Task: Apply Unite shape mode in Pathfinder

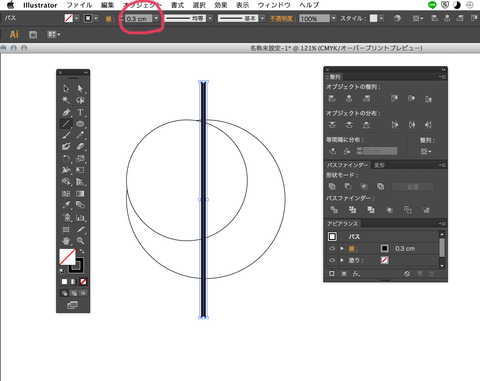Action: pos(332,186)
